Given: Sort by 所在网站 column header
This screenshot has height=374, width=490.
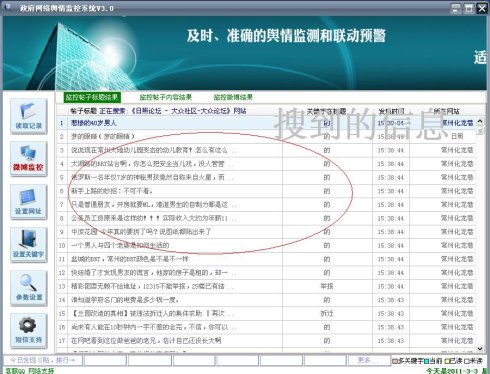Looking at the screenshot, I should pos(447,111).
